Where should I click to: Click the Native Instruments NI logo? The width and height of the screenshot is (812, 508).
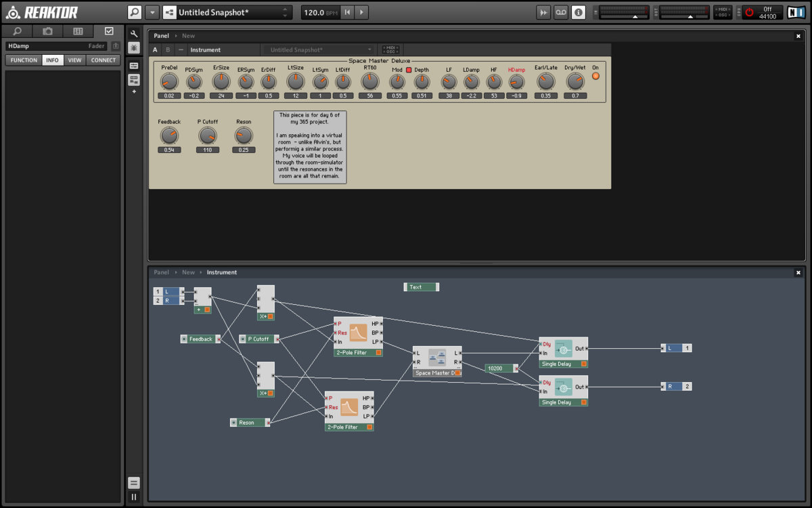tap(796, 12)
